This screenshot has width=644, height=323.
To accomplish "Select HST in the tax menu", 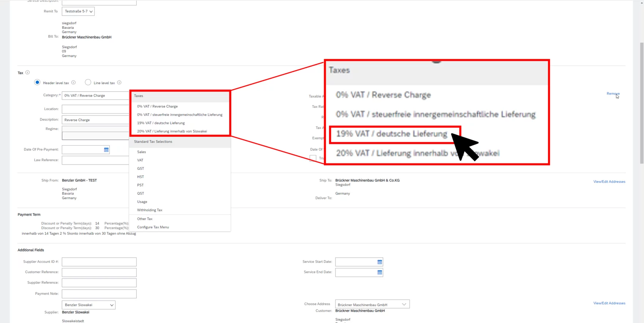I will click(x=141, y=177).
